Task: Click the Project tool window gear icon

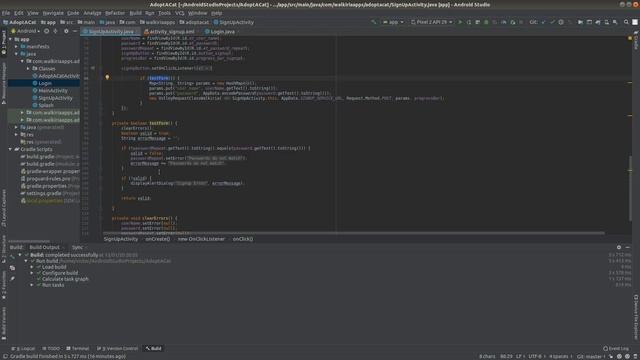Action: pos(66,31)
